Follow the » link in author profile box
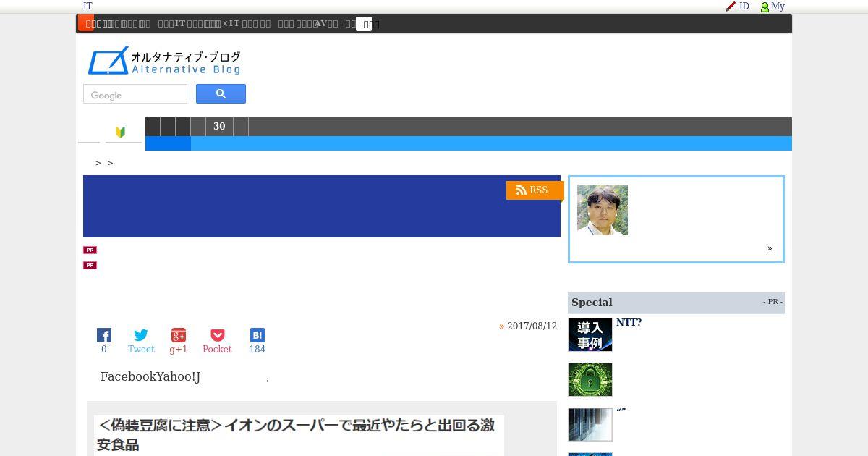 click(770, 248)
